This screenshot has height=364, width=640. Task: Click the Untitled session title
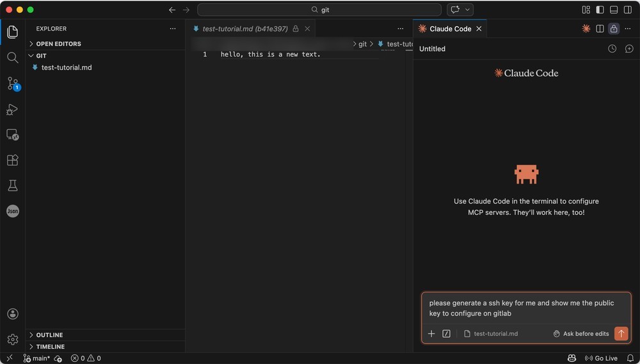pyautogui.click(x=432, y=49)
